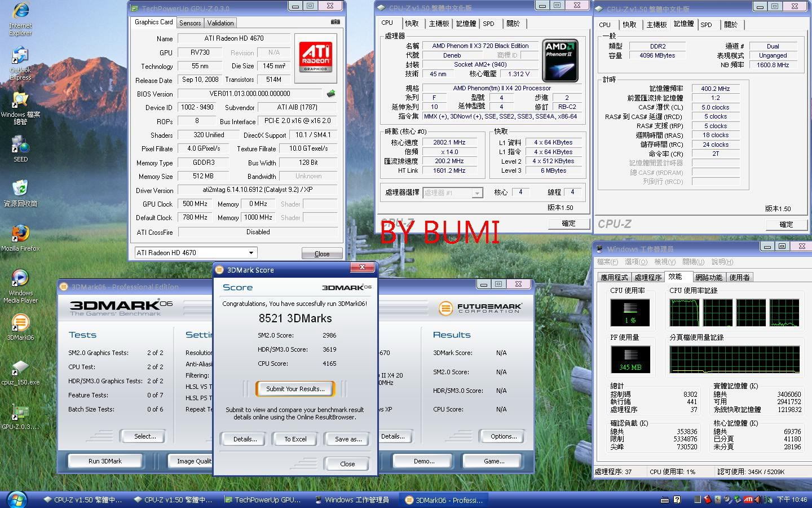
Task: Click the ATI tray icon in system tray
Action: [x=748, y=500]
